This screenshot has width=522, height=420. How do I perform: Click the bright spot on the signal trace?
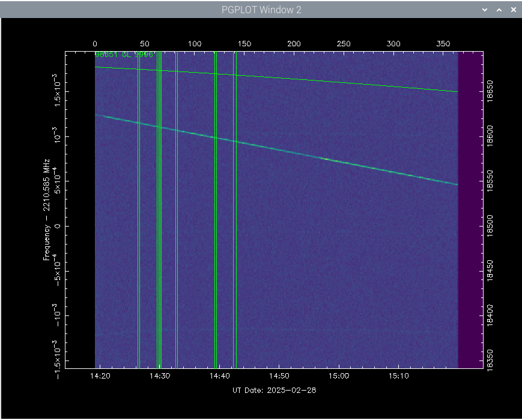[x=326, y=159]
